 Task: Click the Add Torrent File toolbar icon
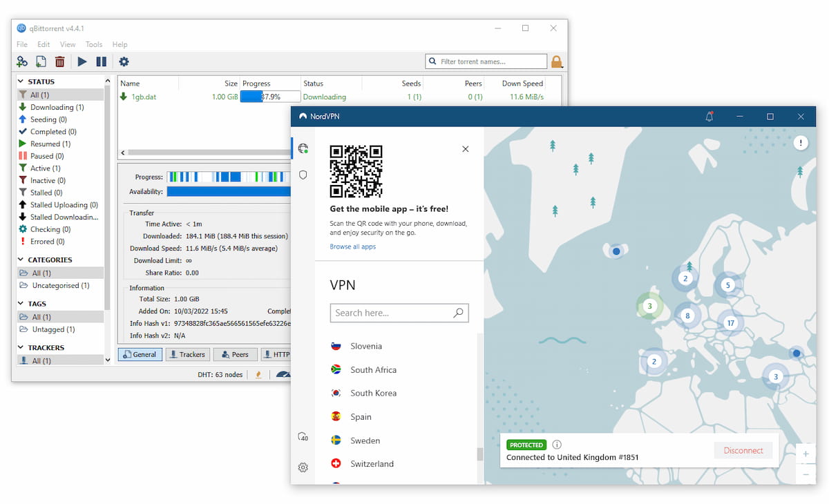[x=41, y=61]
